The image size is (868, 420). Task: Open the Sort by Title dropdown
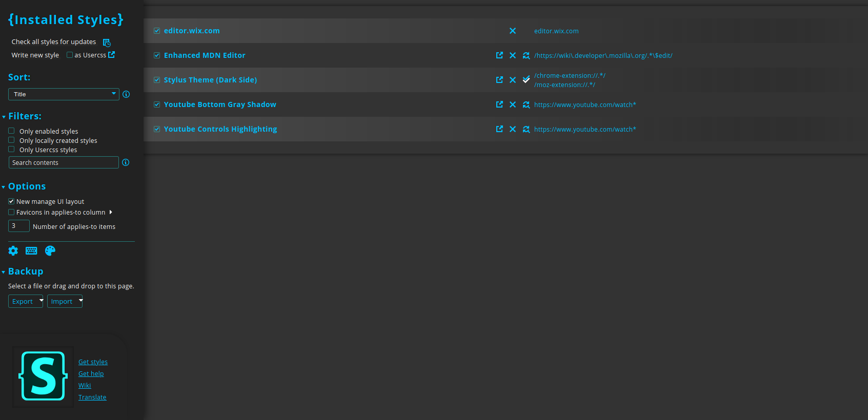pyautogui.click(x=64, y=94)
